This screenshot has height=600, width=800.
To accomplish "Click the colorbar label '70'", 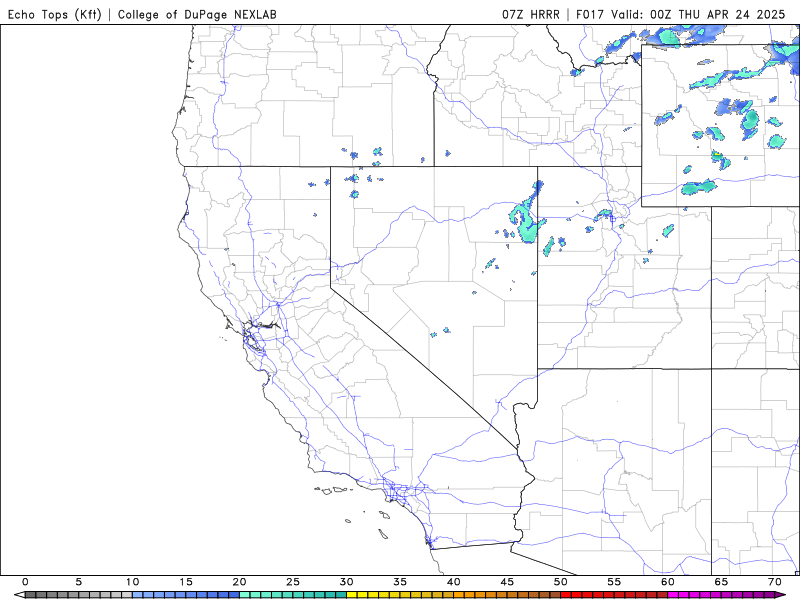I will 775,582.
